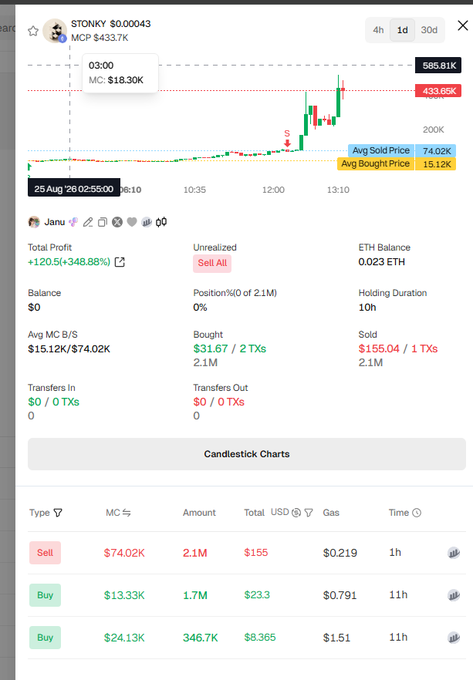Click the Buy tag for $13.33K row
473x680 pixels.
[45, 595]
